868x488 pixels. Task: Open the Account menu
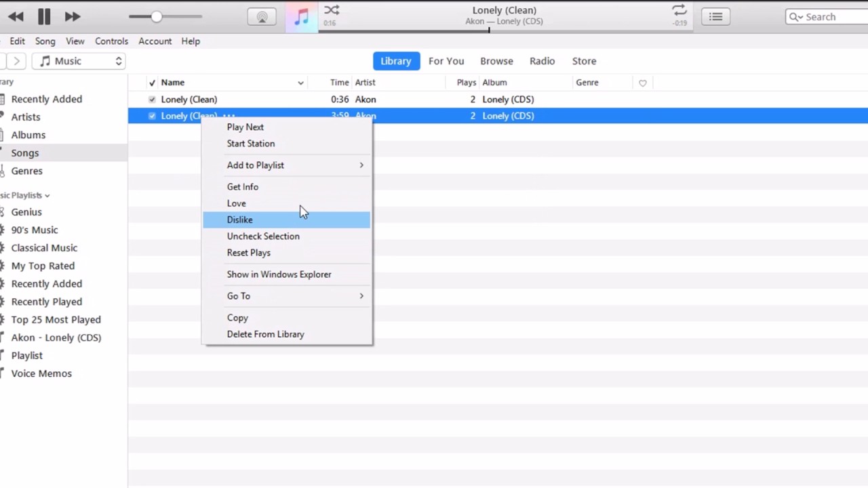coord(155,41)
